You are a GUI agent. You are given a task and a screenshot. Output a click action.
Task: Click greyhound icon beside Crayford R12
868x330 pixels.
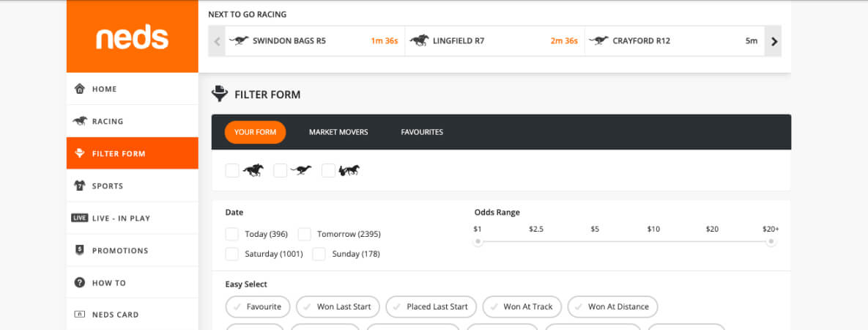(x=598, y=40)
